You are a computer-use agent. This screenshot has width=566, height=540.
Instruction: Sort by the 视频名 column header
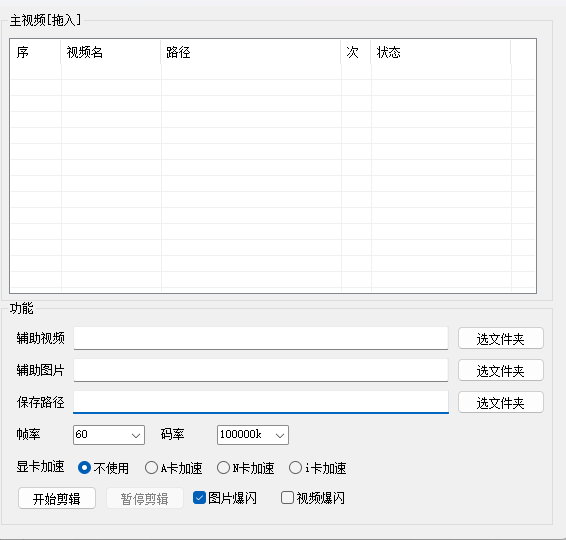click(110, 52)
